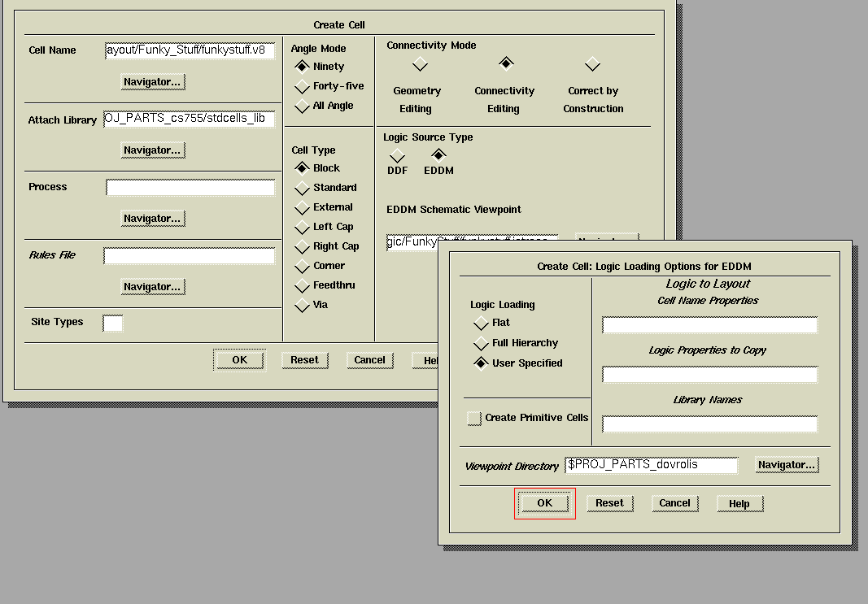
Task: Select Geometry Editing connectivity mode
Action: (x=419, y=64)
